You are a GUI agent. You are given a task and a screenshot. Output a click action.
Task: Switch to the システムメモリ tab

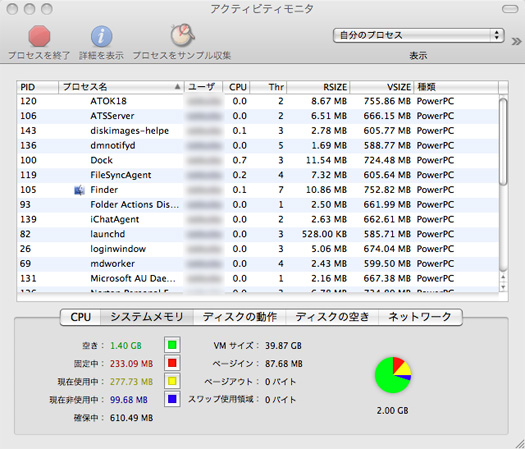(147, 317)
